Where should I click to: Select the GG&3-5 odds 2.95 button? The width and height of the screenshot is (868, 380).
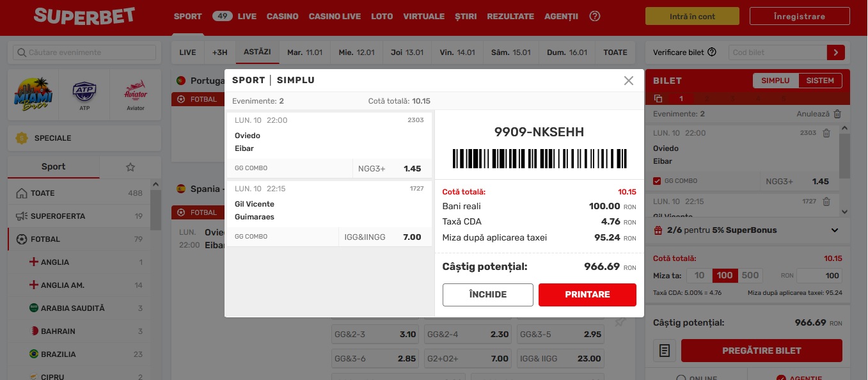pyautogui.click(x=560, y=335)
